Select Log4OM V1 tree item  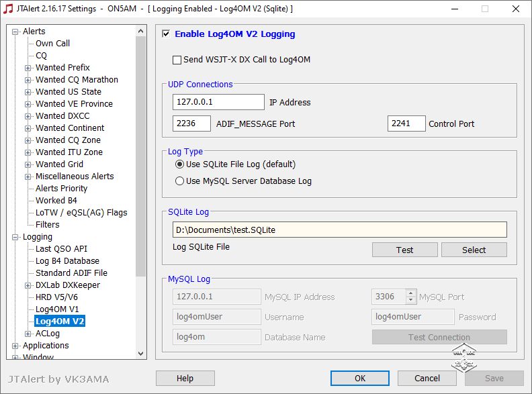click(57, 309)
